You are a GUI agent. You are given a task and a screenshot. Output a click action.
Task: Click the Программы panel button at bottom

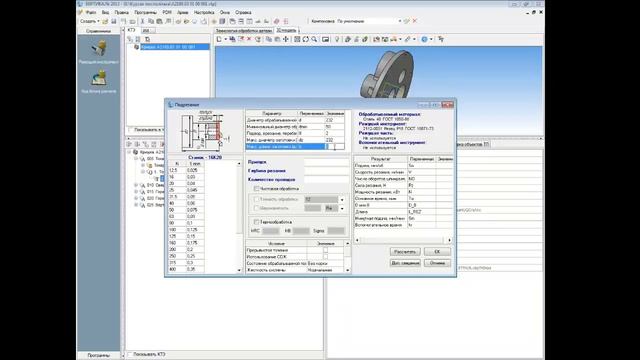point(98,355)
